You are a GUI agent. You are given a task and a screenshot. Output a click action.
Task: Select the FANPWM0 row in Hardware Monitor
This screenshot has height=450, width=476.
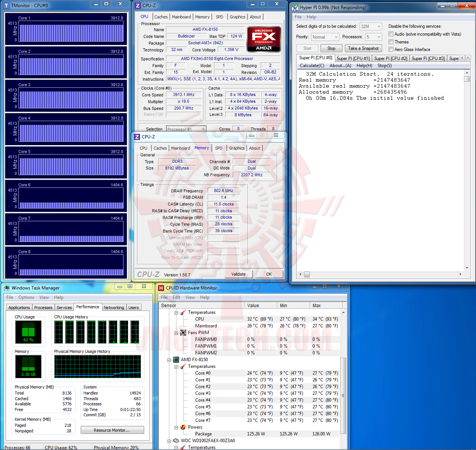click(250, 339)
